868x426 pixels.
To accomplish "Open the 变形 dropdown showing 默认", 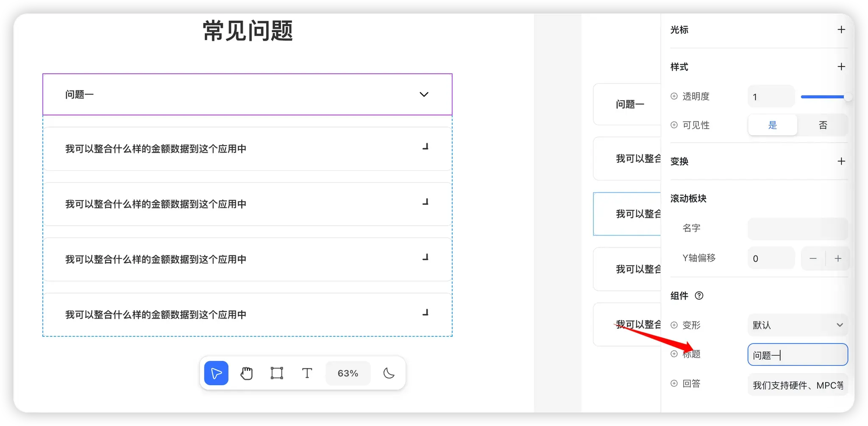I will [x=797, y=325].
